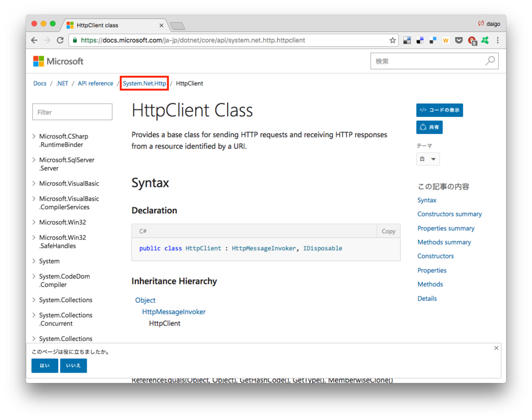Copy the C# declaration code
The width and height of the screenshot is (532, 420).
389,231
